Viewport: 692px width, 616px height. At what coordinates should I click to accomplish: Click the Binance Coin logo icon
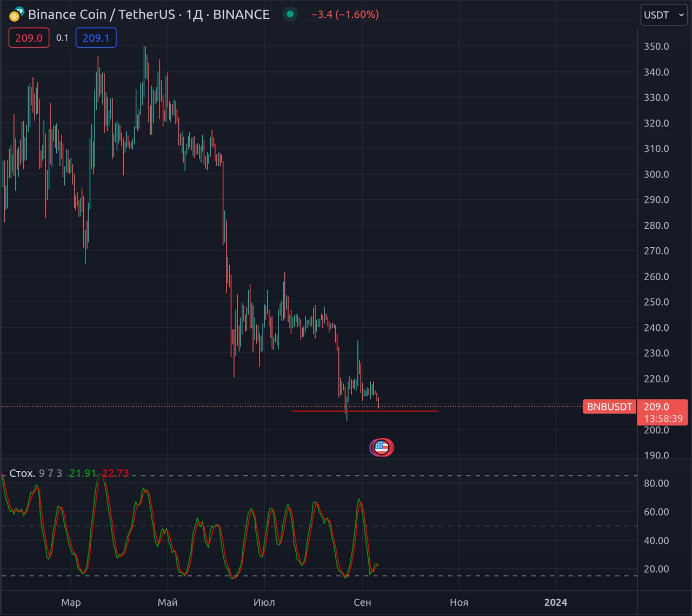[15, 16]
